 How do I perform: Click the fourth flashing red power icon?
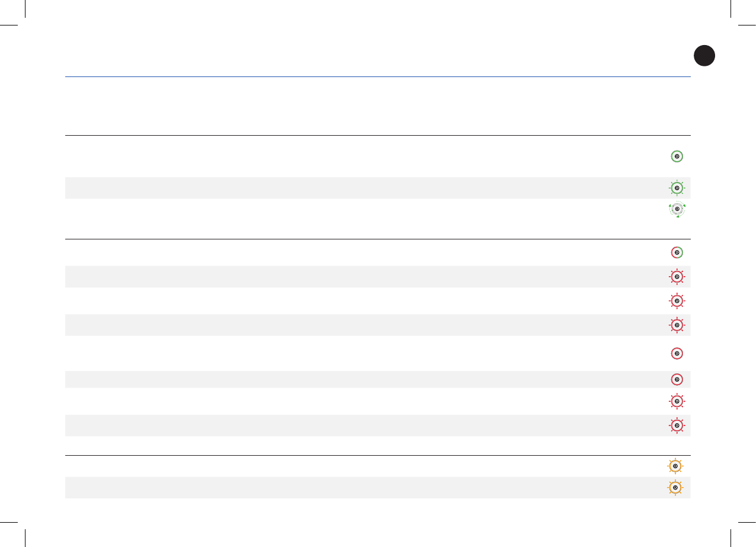click(677, 401)
